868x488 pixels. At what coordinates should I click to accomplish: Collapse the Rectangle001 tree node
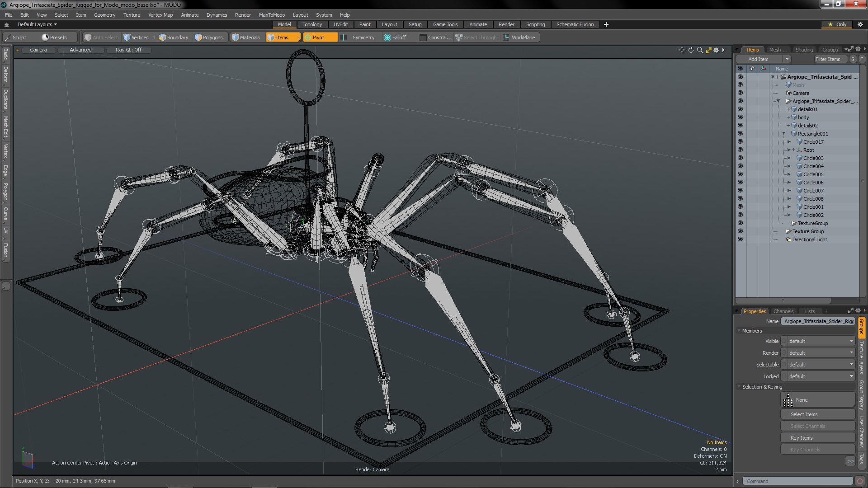pyautogui.click(x=784, y=134)
